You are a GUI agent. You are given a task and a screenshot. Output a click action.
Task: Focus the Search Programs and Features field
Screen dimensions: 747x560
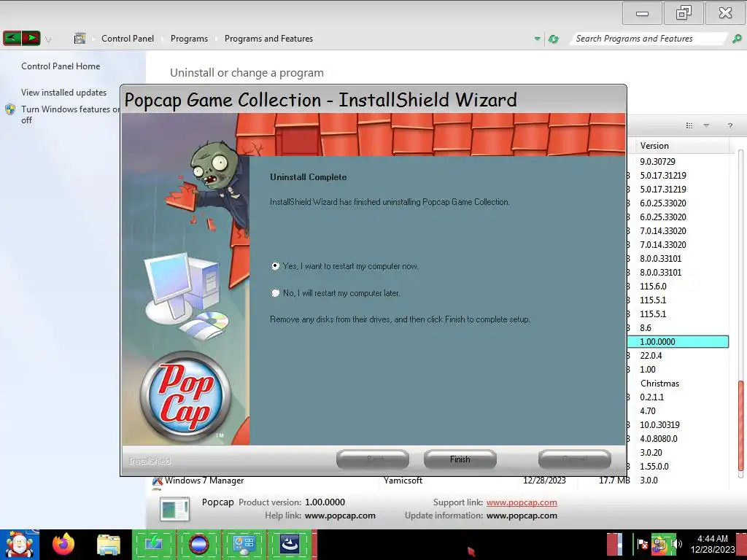648,39
